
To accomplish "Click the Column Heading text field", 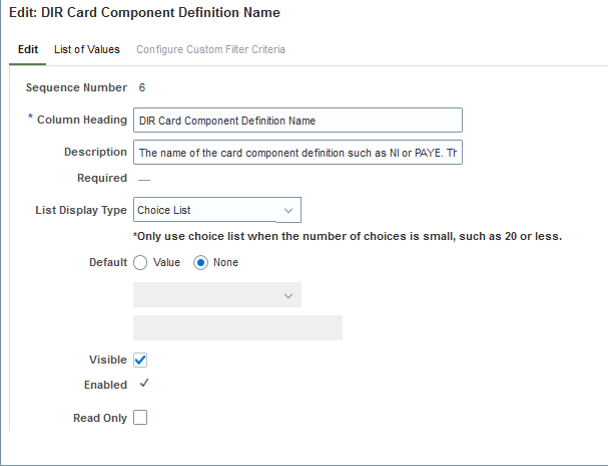I will point(297,120).
